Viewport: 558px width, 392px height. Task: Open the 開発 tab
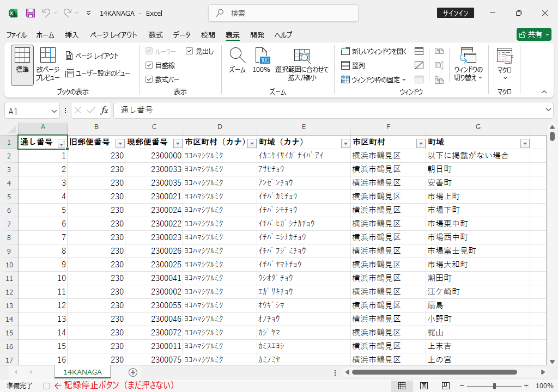257,35
